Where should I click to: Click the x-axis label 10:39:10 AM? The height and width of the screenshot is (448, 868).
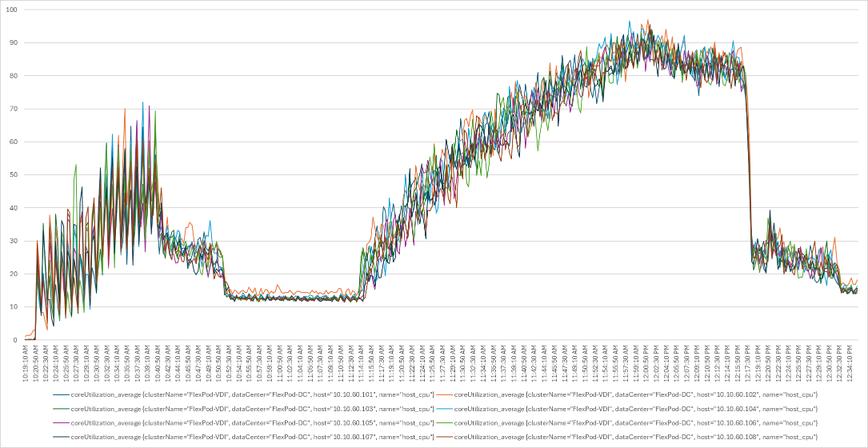[148, 362]
